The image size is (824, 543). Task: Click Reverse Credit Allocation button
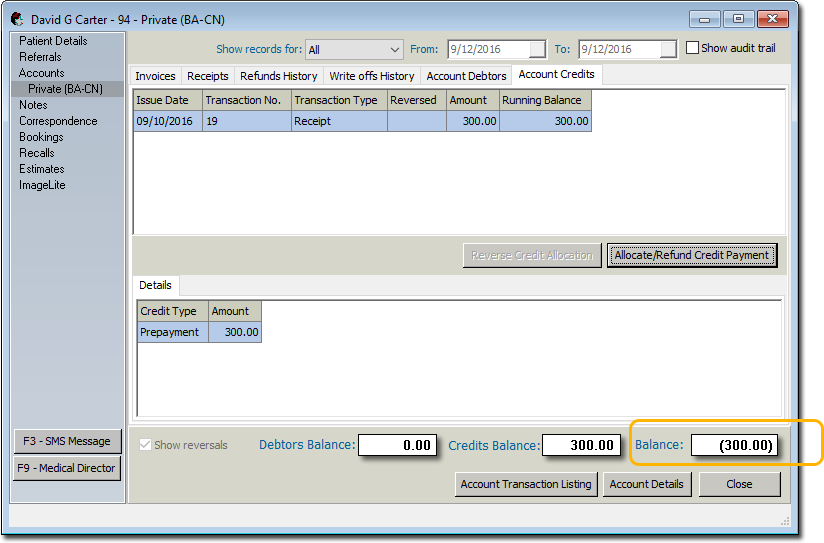tap(532, 255)
